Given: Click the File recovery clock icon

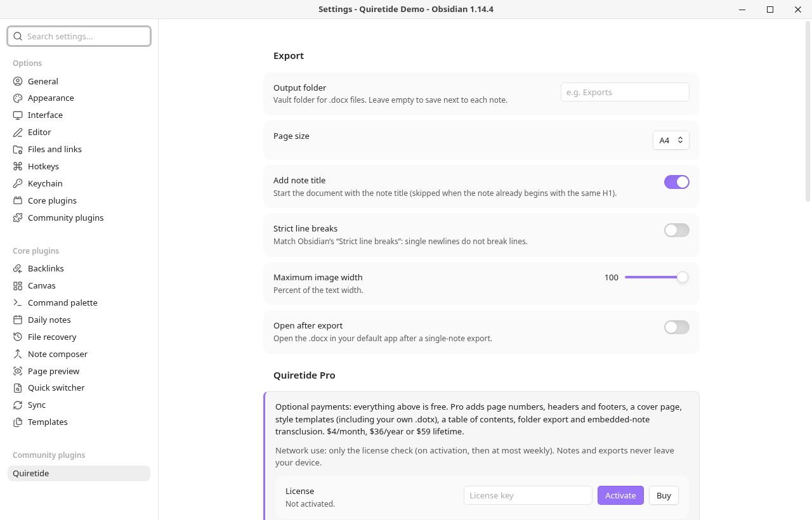Looking at the screenshot, I should (18, 337).
